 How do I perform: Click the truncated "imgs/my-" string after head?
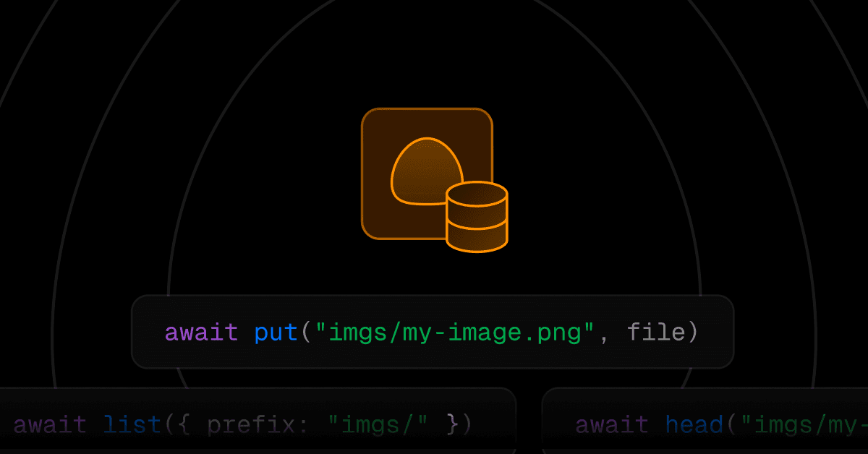click(803, 424)
